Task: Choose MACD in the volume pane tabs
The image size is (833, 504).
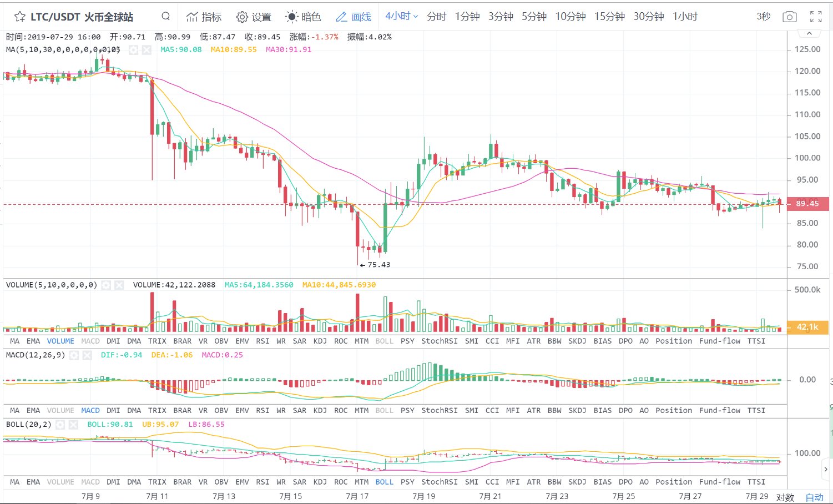Action: pos(90,341)
